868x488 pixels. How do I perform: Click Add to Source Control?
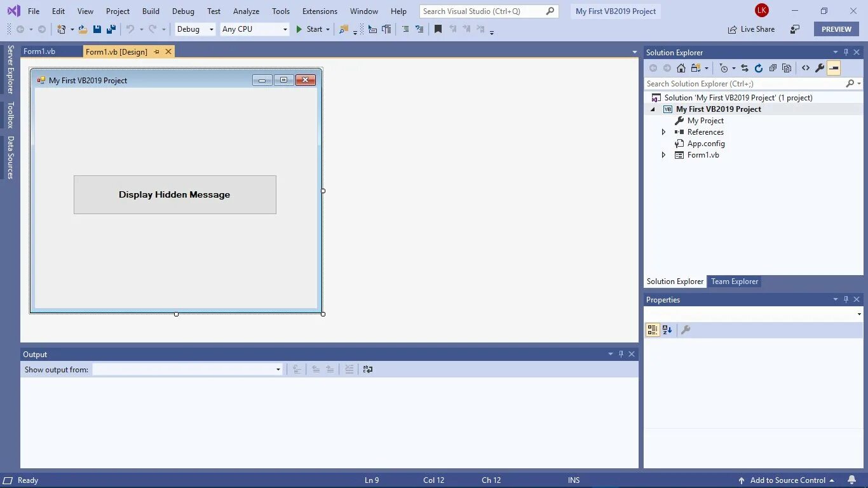[x=787, y=480]
